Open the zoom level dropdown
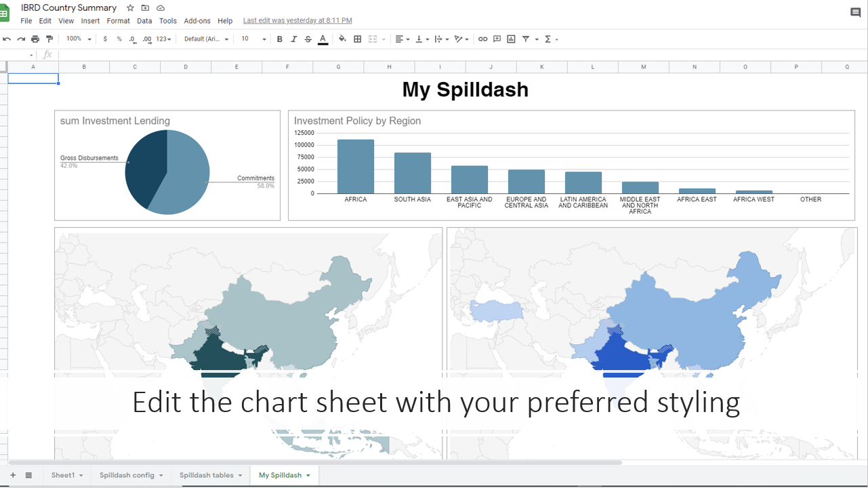 tap(79, 39)
